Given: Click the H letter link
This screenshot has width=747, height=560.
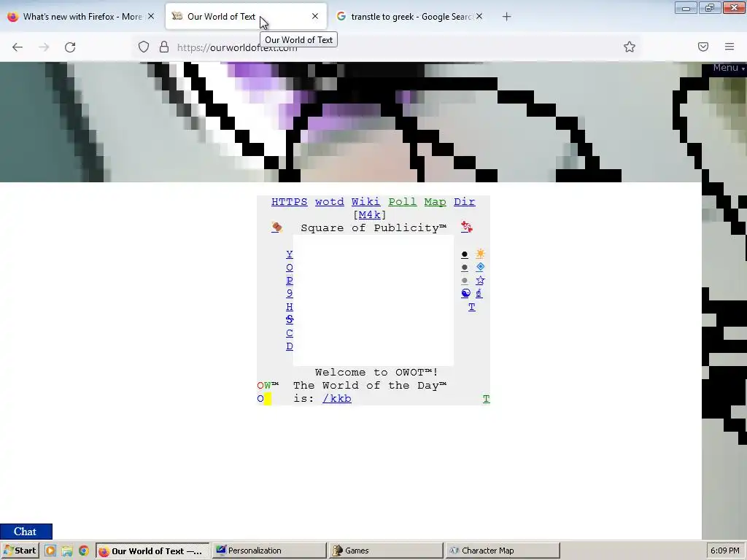Looking at the screenshot, I should 289,307.
